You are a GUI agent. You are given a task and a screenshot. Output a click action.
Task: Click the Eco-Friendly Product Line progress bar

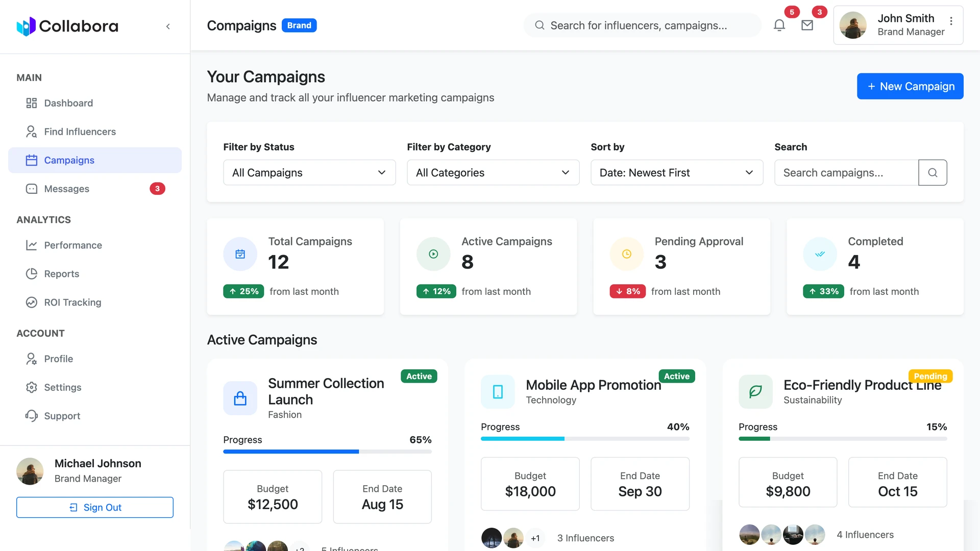(x=843, y=439)
